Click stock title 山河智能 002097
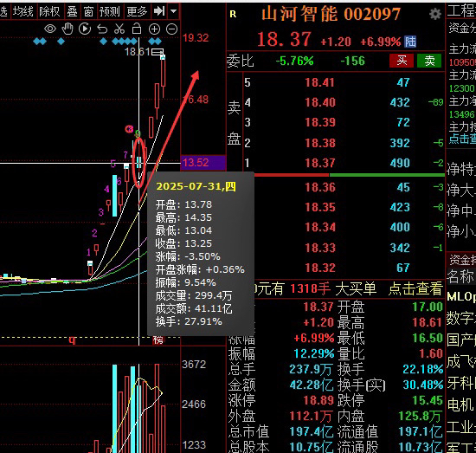 pos(331,14)
